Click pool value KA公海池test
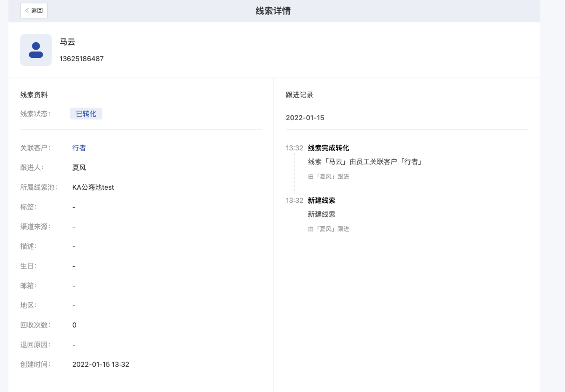 click(x=93, y=187)
